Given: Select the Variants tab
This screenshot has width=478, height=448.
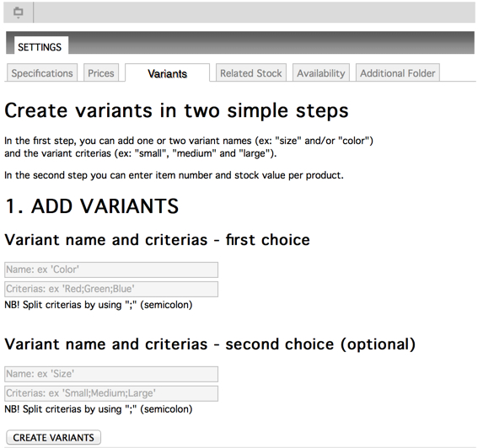Looking at the screenshot, I should 168,73.
